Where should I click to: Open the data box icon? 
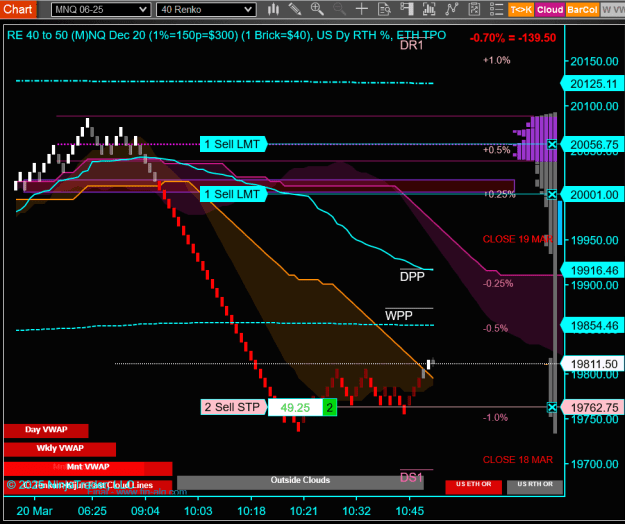[384, 9]
